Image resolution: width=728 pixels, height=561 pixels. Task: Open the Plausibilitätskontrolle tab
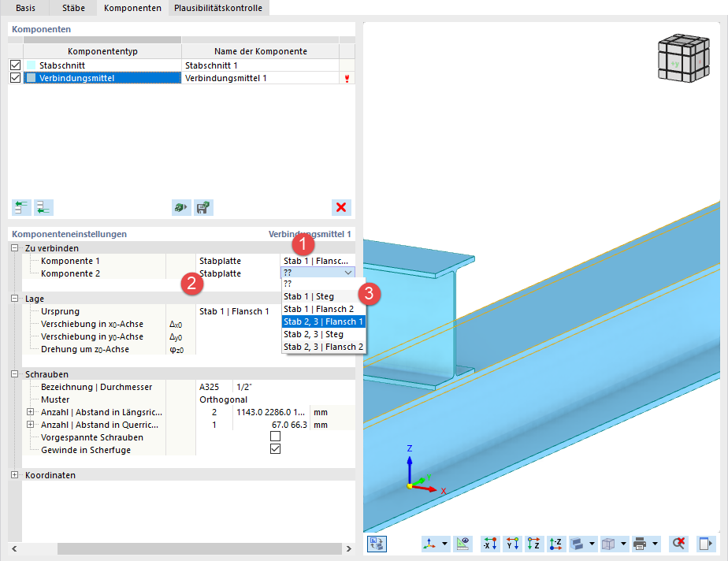(218, 8)
